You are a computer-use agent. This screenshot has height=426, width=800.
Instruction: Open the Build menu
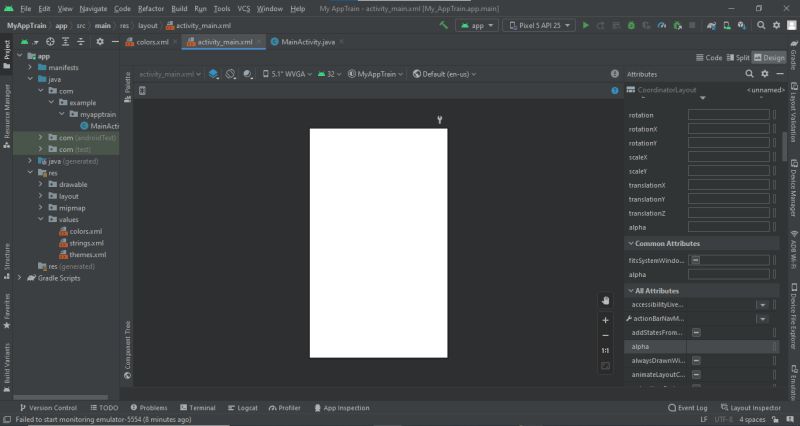coord(179,9)
